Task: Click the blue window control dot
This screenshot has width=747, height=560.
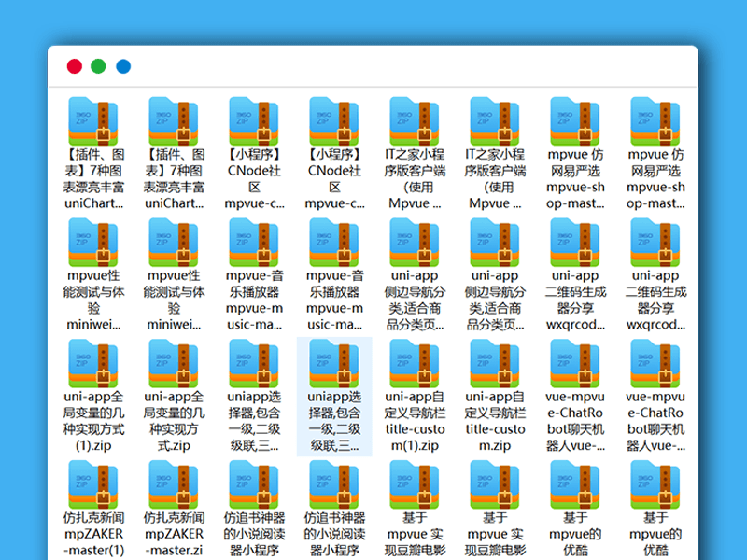Action: point(123,66)
